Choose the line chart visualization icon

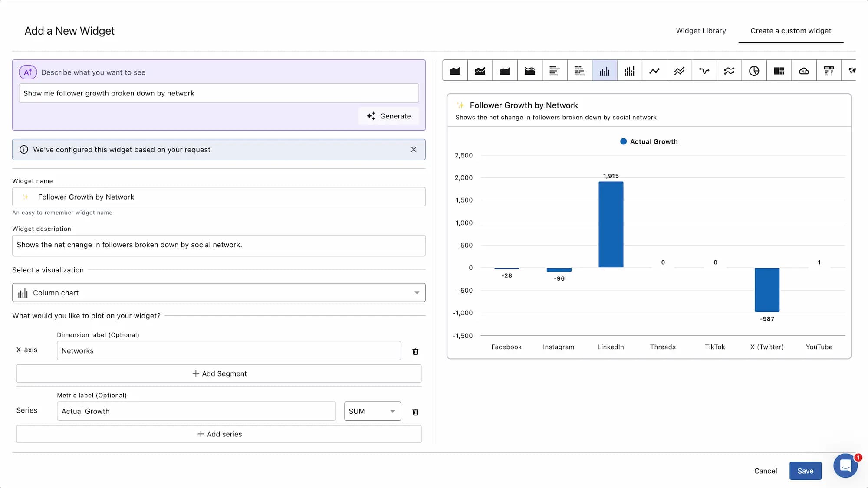pos(654,70)
